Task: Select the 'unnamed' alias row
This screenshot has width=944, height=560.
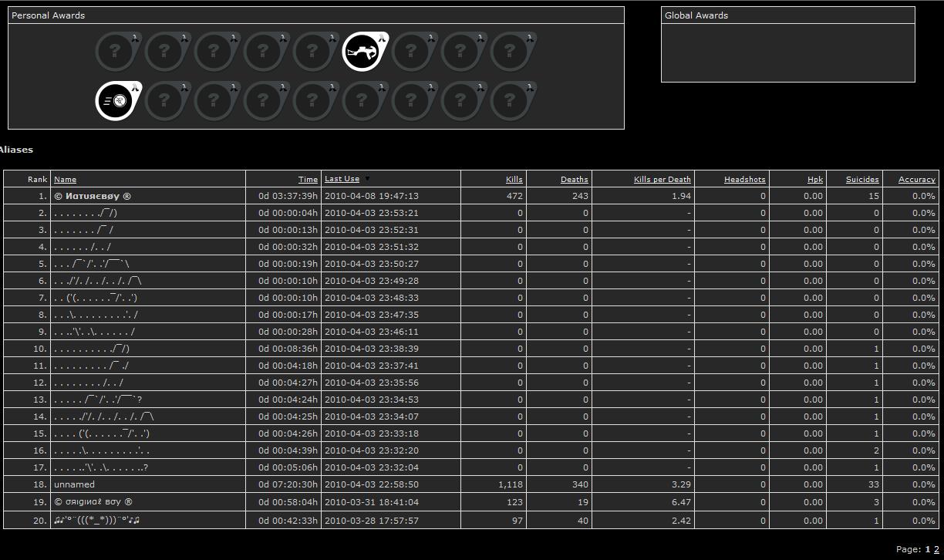Action: (74, 484)
